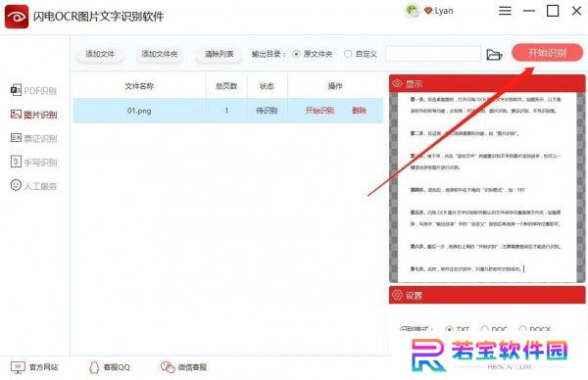Choose DOC recognition format
The image size is (588, 380).
(484, 329)
